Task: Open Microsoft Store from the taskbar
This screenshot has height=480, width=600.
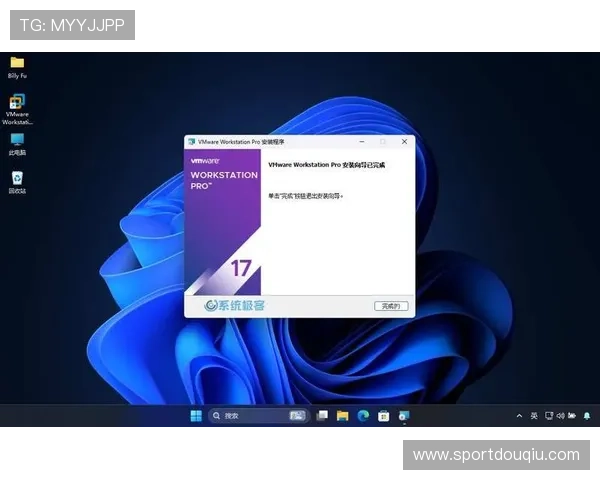Action: (x=383, y=415)
